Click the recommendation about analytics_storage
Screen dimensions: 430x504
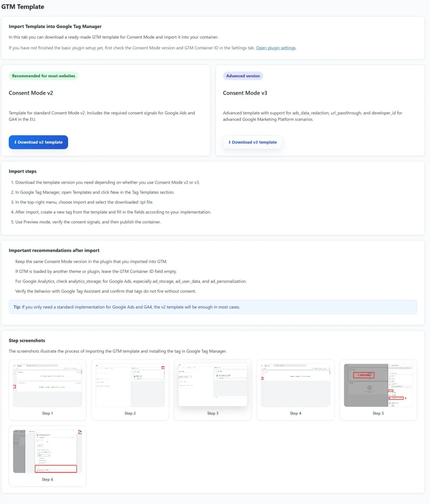pyautogui.click(x=131, y=281)
